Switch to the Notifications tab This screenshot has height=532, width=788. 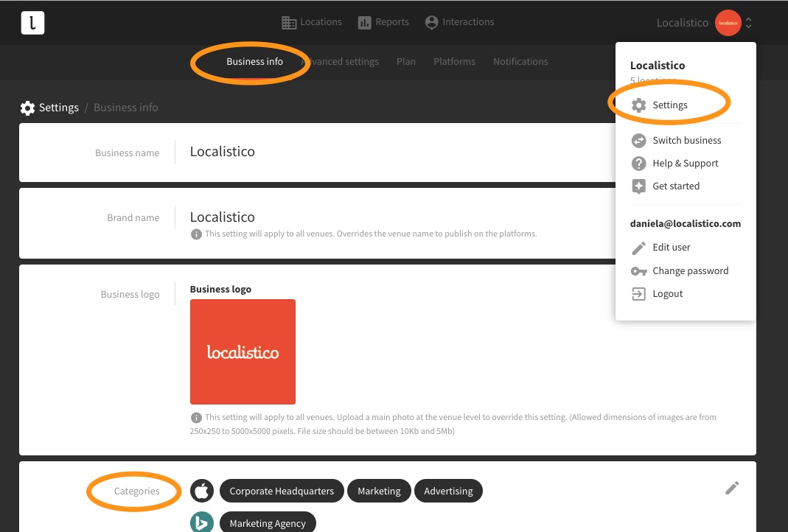pos(520,61)
